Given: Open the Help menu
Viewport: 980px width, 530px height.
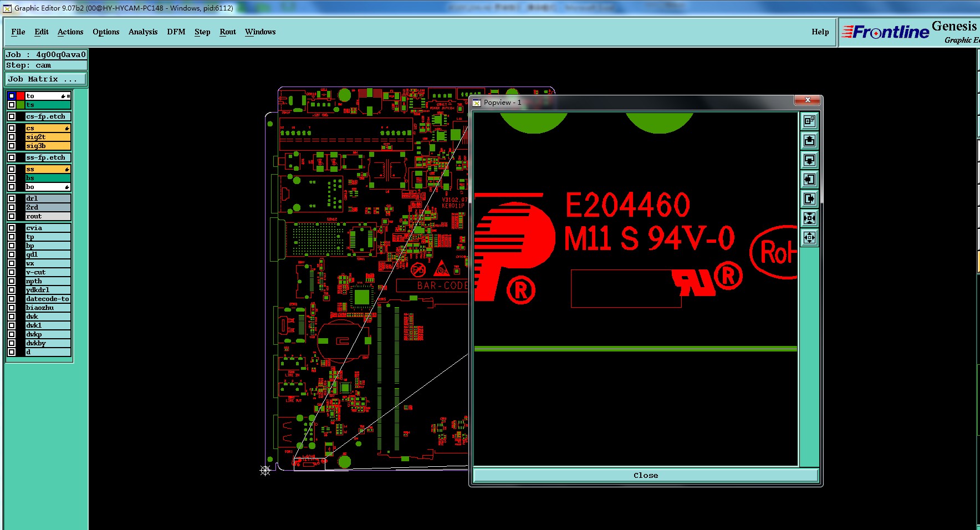Looking at the screenshot, I should click(x=820, y=32).
